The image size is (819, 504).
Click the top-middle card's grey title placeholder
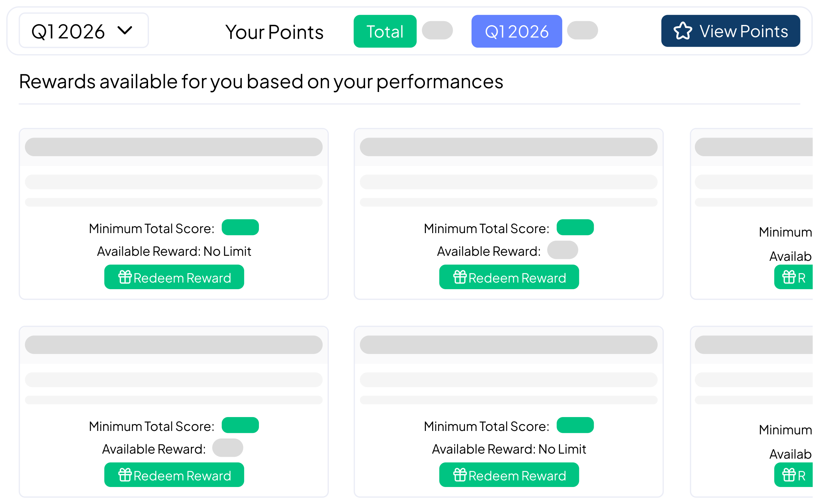pos(508,147)
